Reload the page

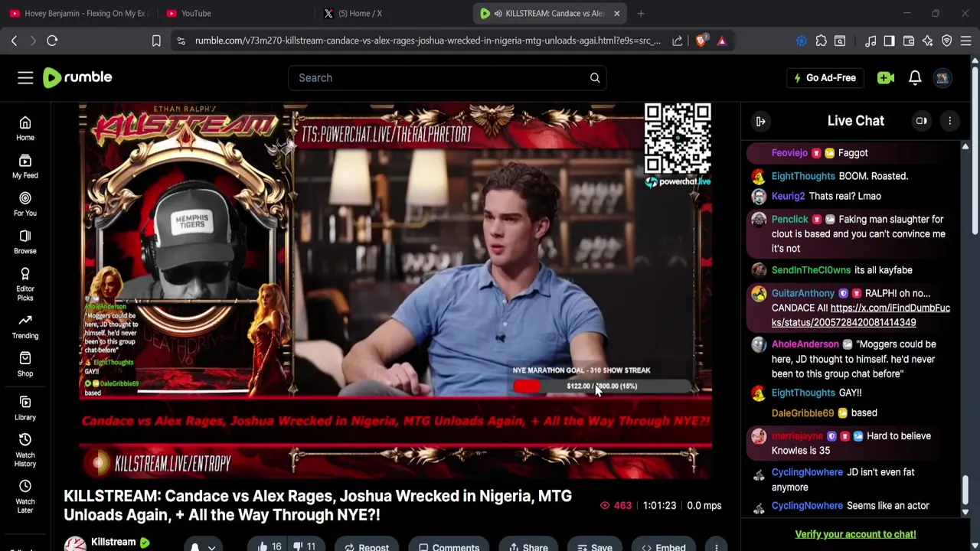coord(52,41)
